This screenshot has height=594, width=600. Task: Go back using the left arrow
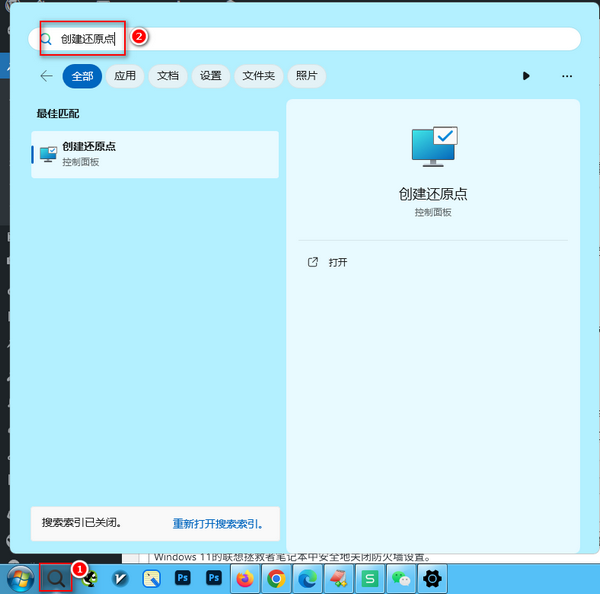46,76
